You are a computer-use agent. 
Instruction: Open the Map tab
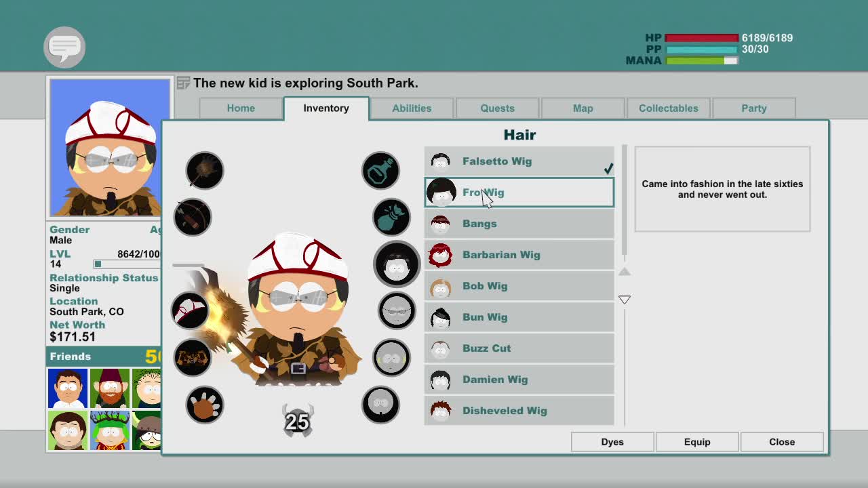pyautogui.click(x=583, y=108)
